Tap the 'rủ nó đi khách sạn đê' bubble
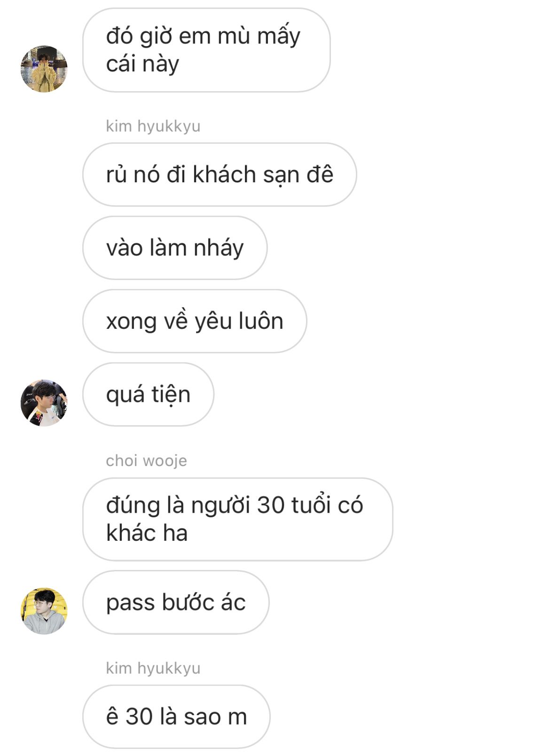The width and height of the screenshot is (550, 756). (220, 174)
